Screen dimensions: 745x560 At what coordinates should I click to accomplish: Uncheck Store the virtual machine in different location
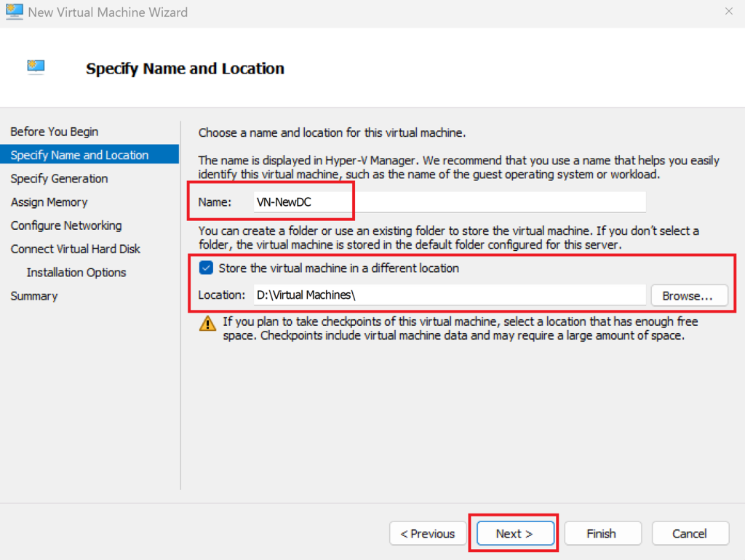click(x=206, y=268)
